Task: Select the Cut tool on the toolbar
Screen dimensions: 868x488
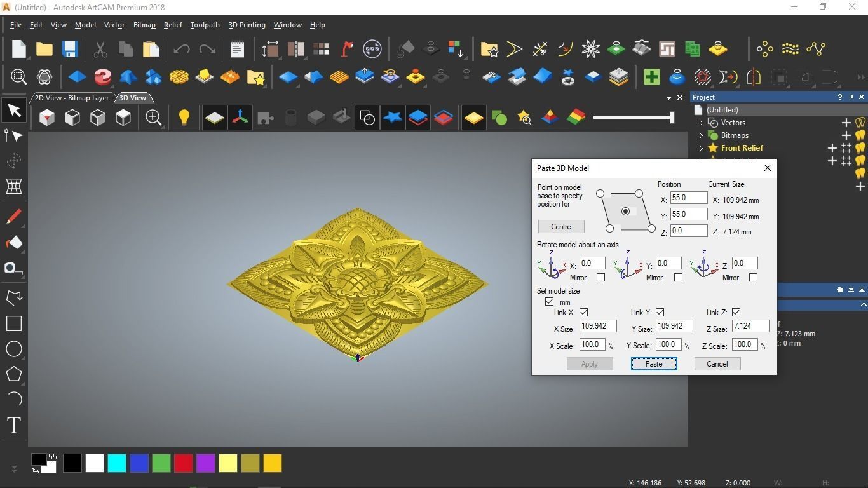Action: [99, 48]
